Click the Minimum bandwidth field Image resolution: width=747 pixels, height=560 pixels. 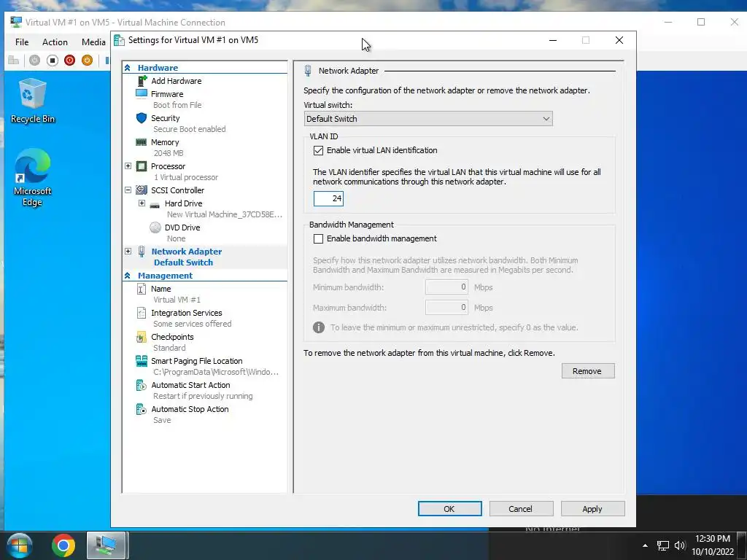[x=446, y=287]
